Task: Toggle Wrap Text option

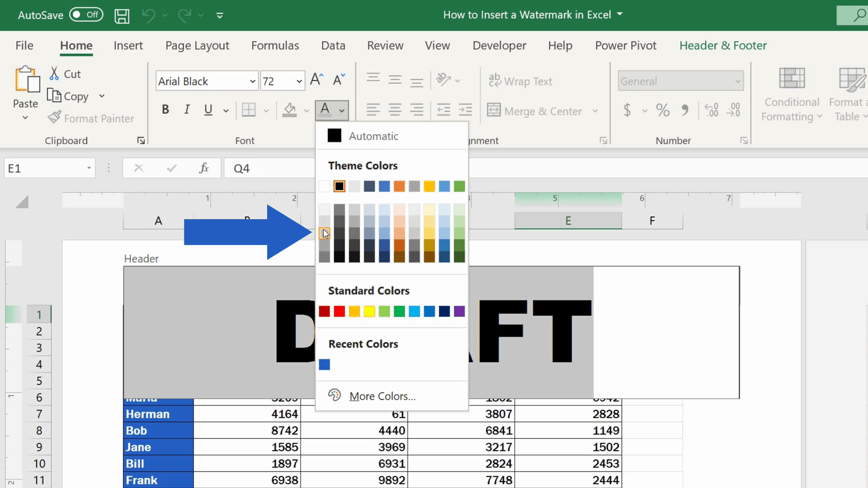Action: (x=520, y=81)
